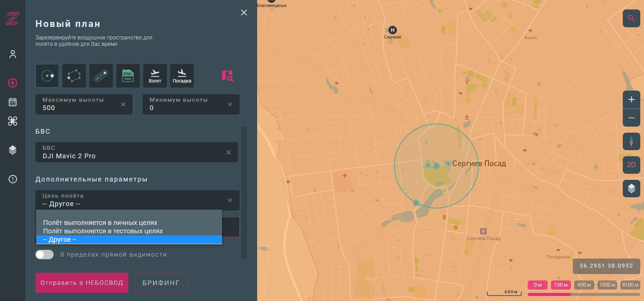
Task: Toggle the 8100 м altitude filter
Action: coord(630,285)
